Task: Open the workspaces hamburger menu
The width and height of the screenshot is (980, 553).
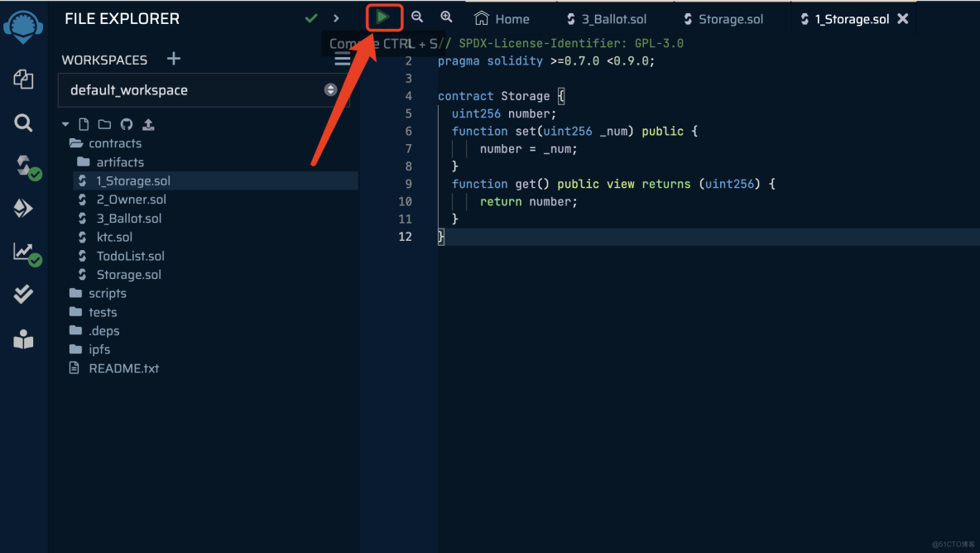Action: [342, 60]
